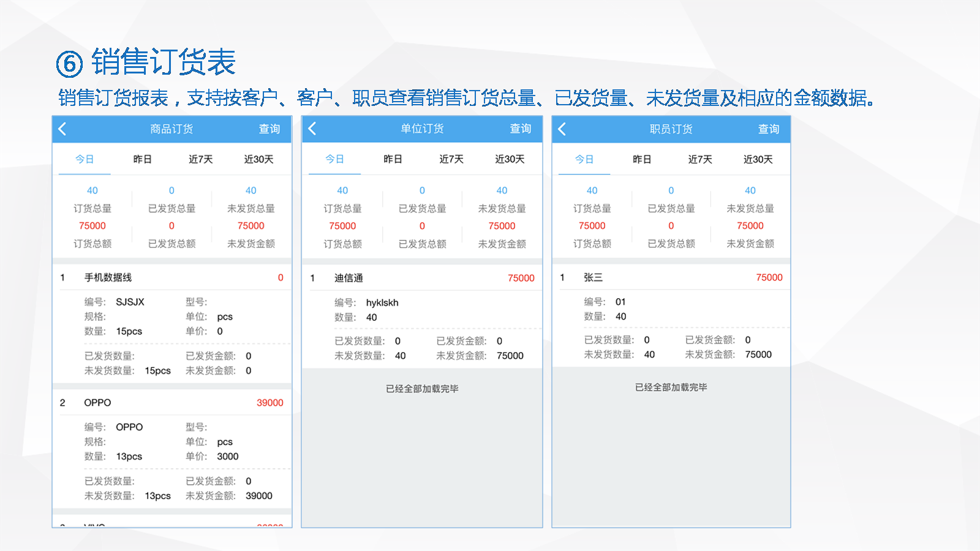
Task: Open 近30天 tab in 商品订货 panel
Action: pos(258,159)
